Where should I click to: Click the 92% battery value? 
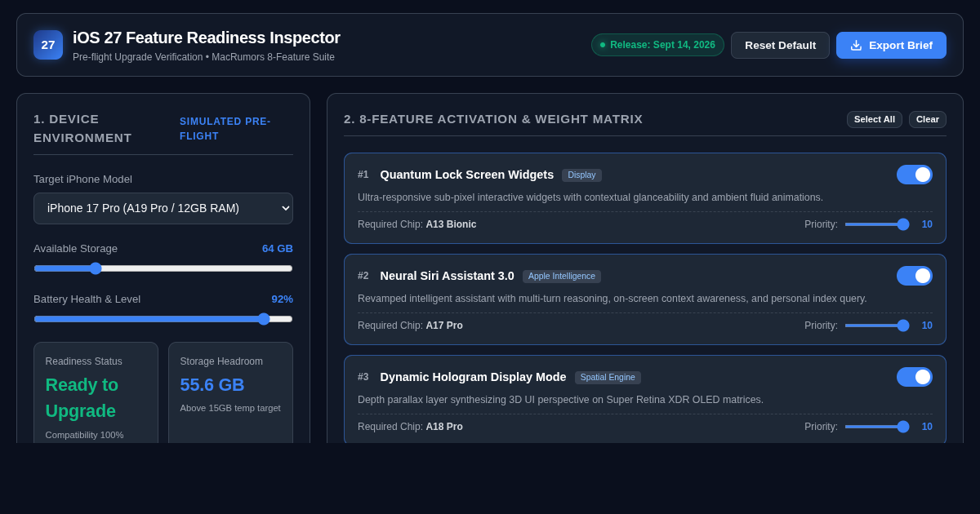pos(283,299)
